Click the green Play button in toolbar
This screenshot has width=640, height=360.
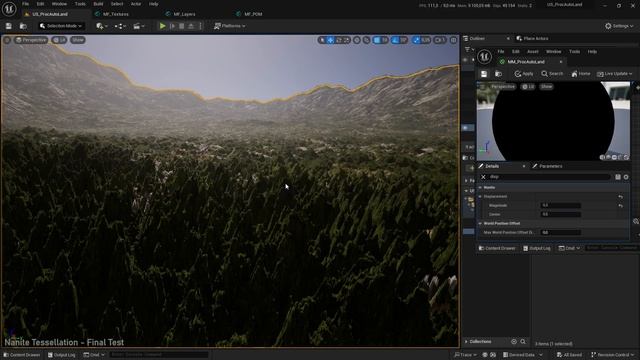(x=162, y=26)
